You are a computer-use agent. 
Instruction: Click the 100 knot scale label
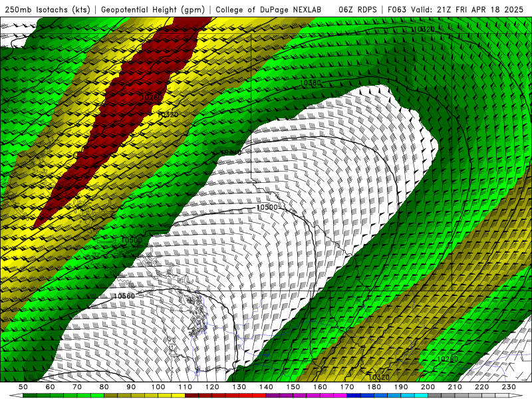[x=158, y=387]
